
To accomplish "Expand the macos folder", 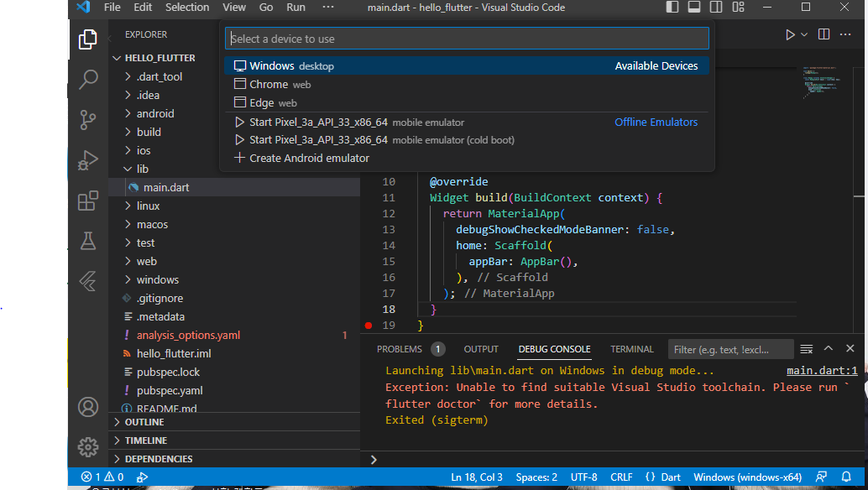I will [234, 225].
